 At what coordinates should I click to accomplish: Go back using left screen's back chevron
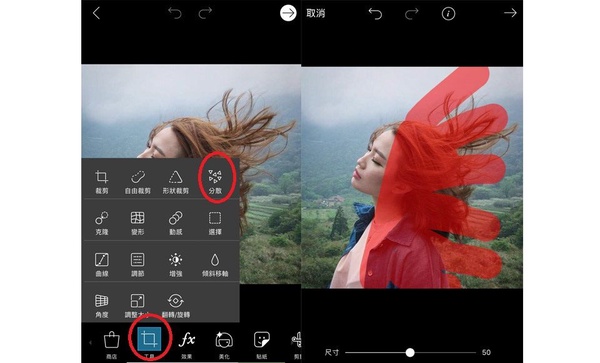pyautogui.click(x=96, y=13)
